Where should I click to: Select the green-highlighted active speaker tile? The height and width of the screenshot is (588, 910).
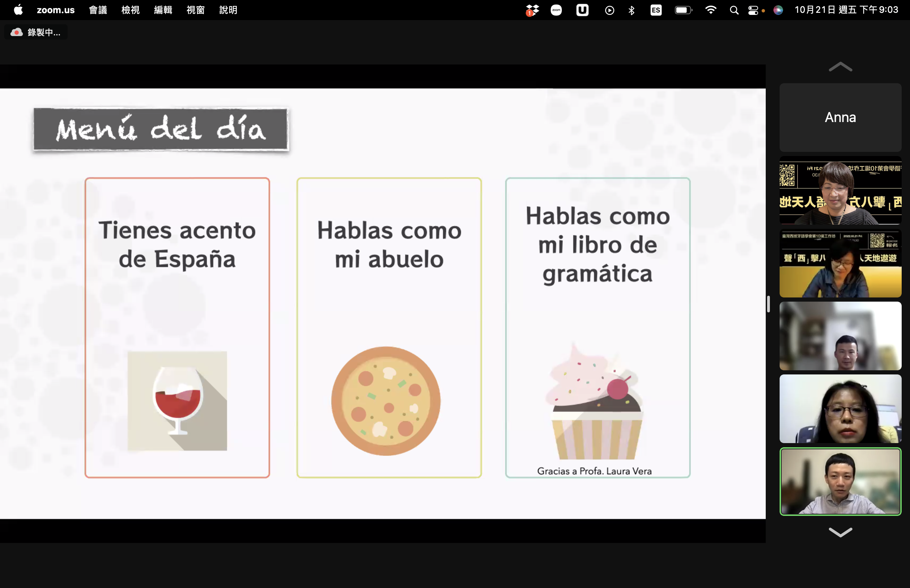[x=840, y=482]
